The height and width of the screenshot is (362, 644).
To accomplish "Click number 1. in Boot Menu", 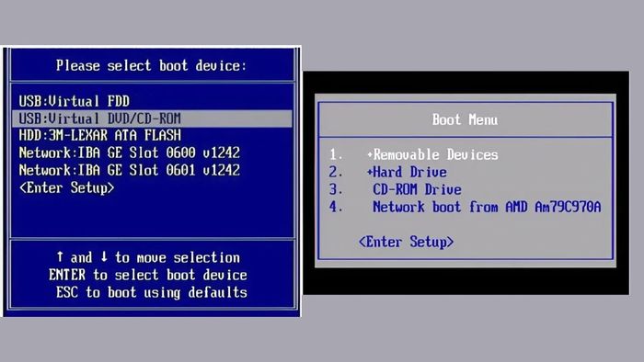I will point(336,154).
